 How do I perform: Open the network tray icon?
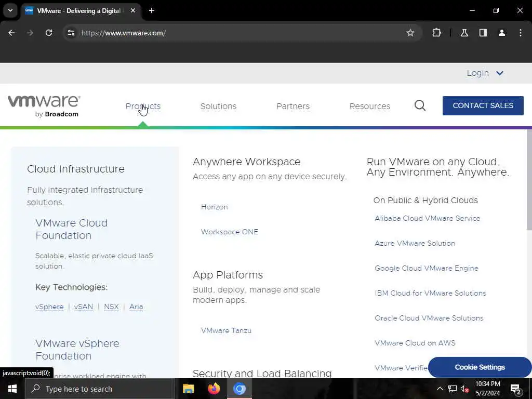(453, 389)
